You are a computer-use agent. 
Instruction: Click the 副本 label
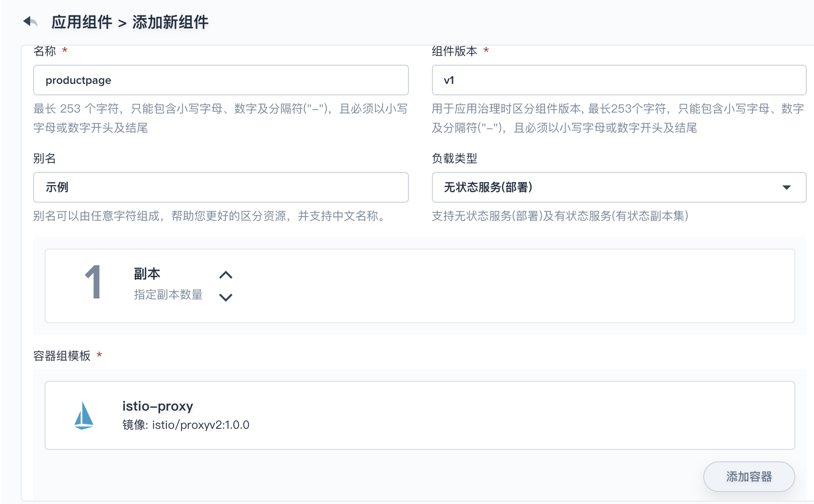[x=147, y=274]
